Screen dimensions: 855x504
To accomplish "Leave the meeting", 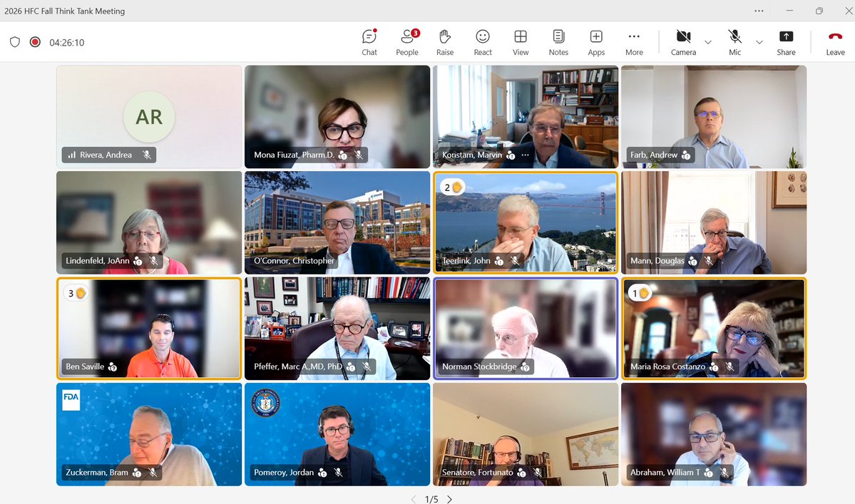I will coord(835,43).
